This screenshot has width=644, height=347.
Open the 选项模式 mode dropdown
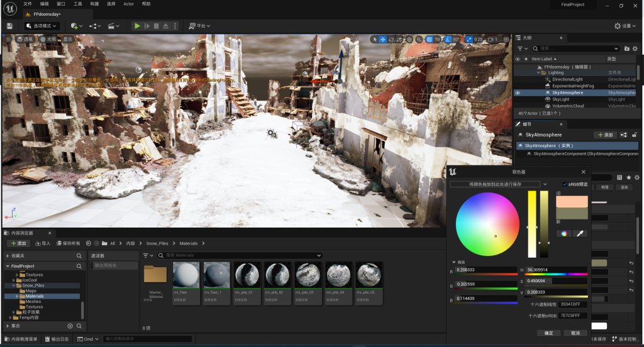(42, 26)
